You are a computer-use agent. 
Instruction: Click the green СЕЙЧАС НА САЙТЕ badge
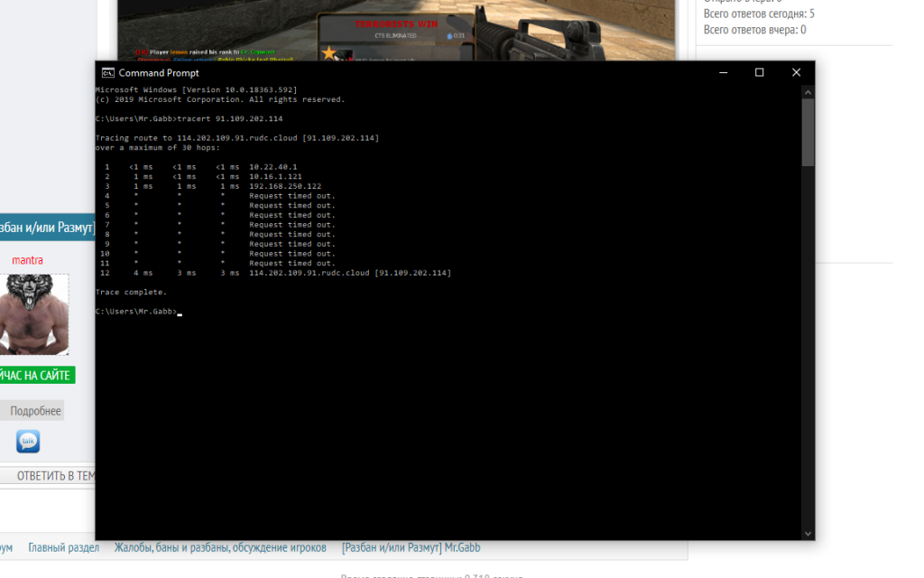pyautogui.click(x=36, y=376)
